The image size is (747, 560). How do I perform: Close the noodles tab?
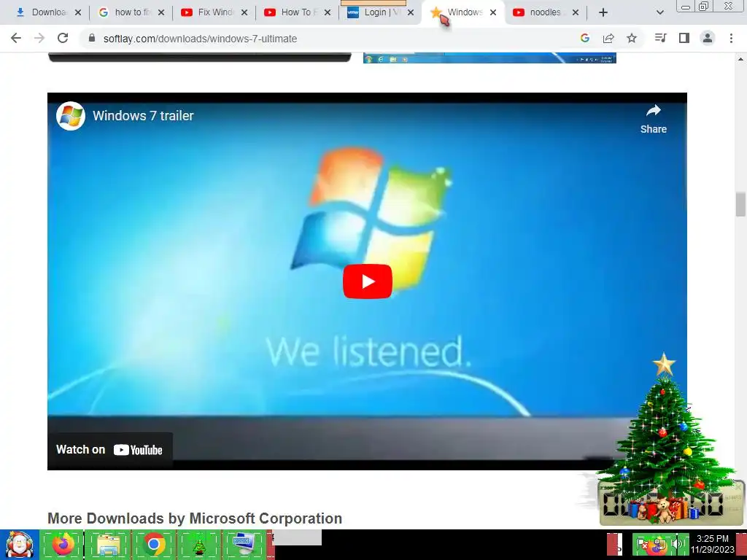coord(576,13)
